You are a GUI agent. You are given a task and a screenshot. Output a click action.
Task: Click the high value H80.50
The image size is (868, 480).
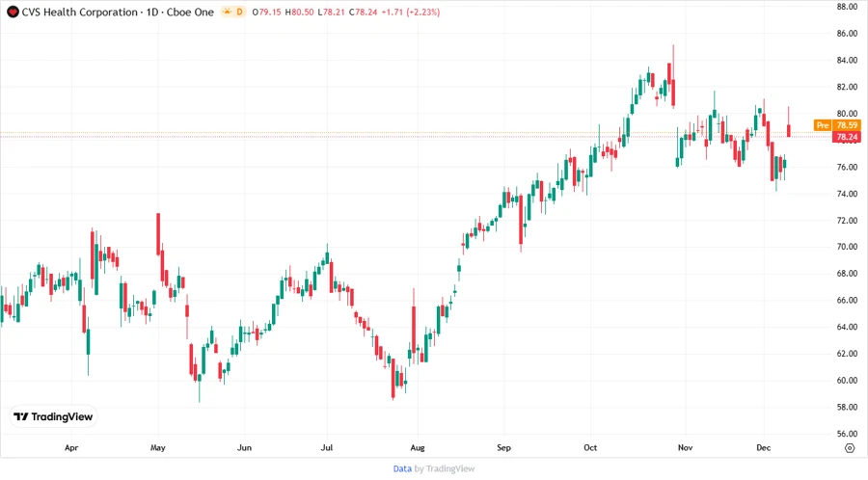pyautogui.click(x=300, y=13)
